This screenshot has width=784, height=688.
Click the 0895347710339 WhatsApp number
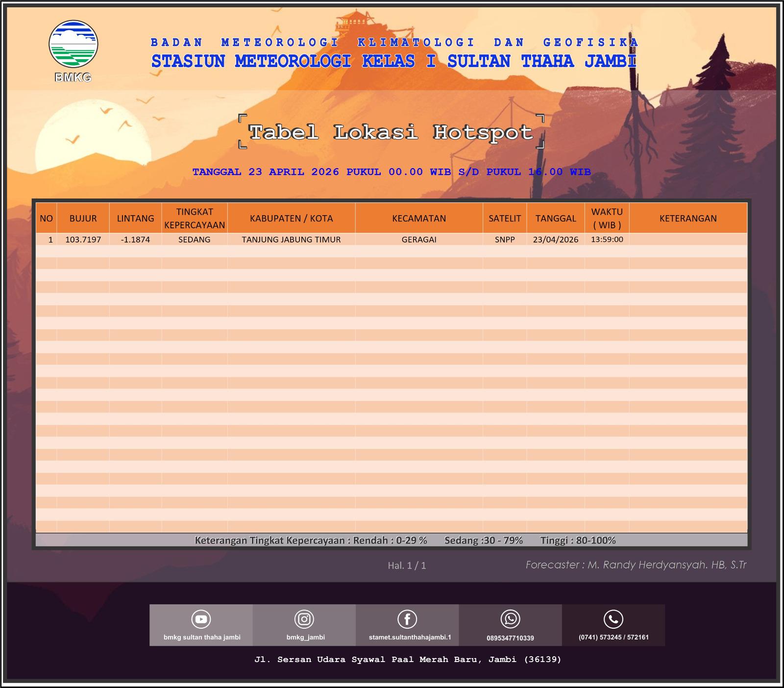[510, 638]
